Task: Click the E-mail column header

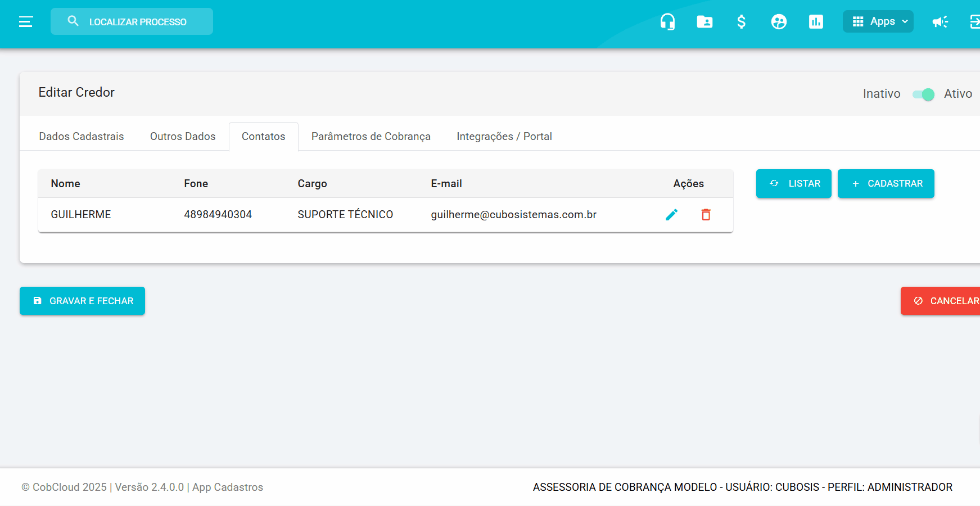Action: click(x=446, y=184)
